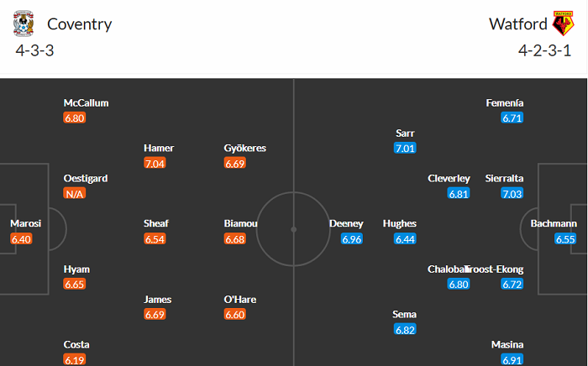Select Sierralta's 7.03 rating badge

(x=511, y=194)
